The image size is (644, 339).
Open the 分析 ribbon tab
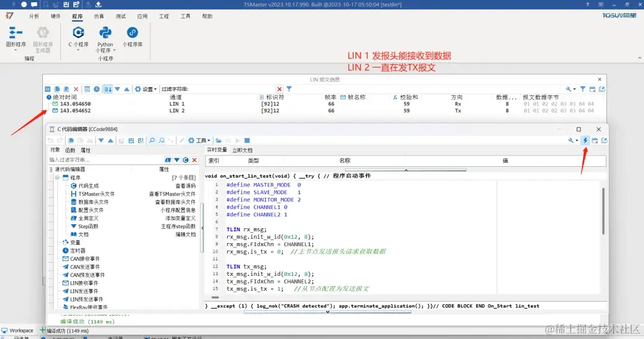point(34,17)
